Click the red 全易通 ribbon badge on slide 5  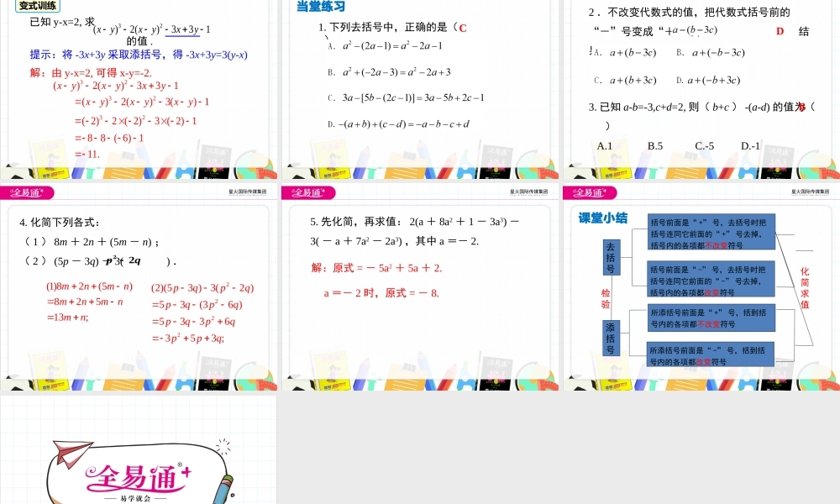coord(307,192)
